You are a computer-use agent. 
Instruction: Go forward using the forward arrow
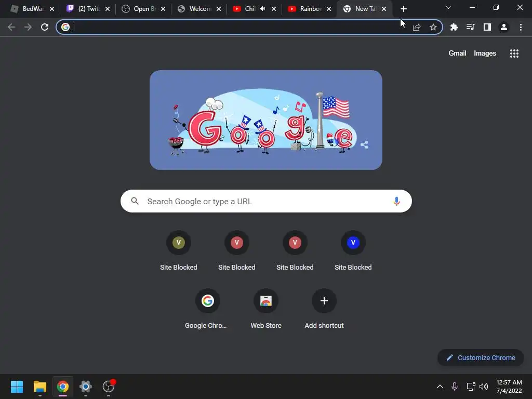click(28, 27)
